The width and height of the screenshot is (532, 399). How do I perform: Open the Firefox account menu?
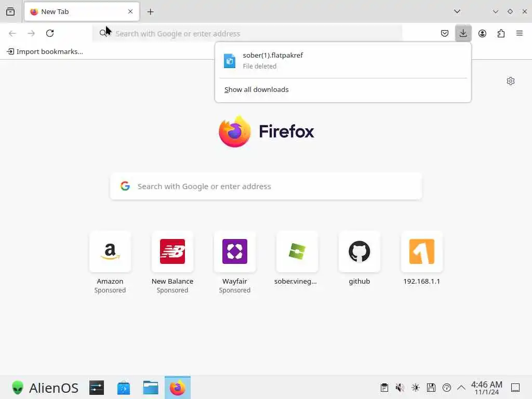point(482,33)
